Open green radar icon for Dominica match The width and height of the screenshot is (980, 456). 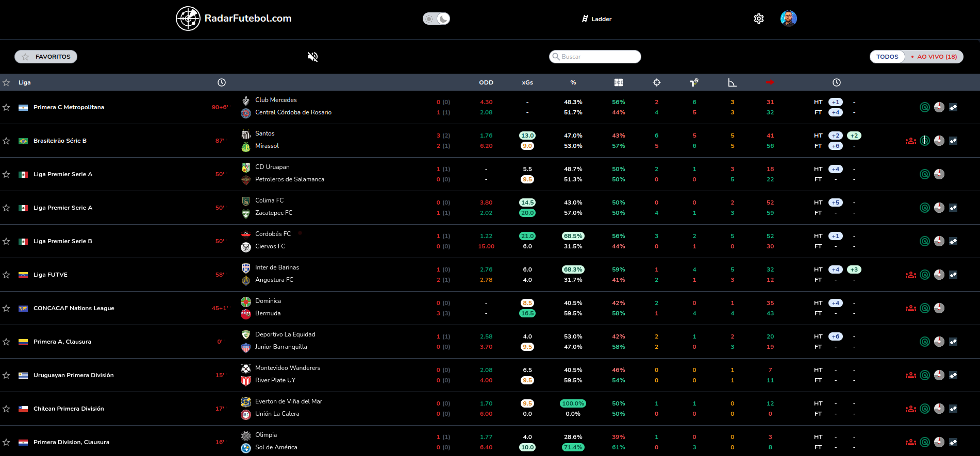click(925, 308)
